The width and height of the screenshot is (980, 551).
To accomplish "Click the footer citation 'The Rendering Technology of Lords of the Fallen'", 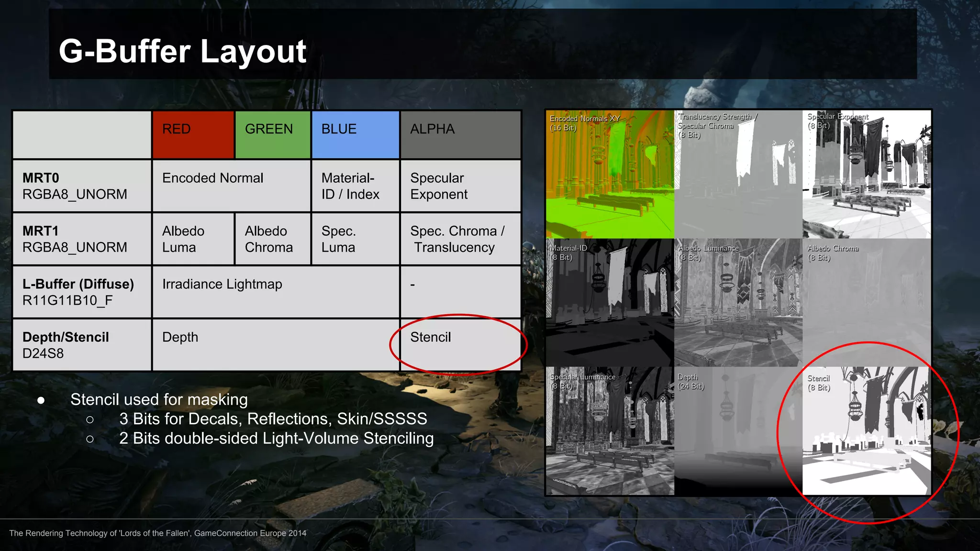I will point(158,533).
